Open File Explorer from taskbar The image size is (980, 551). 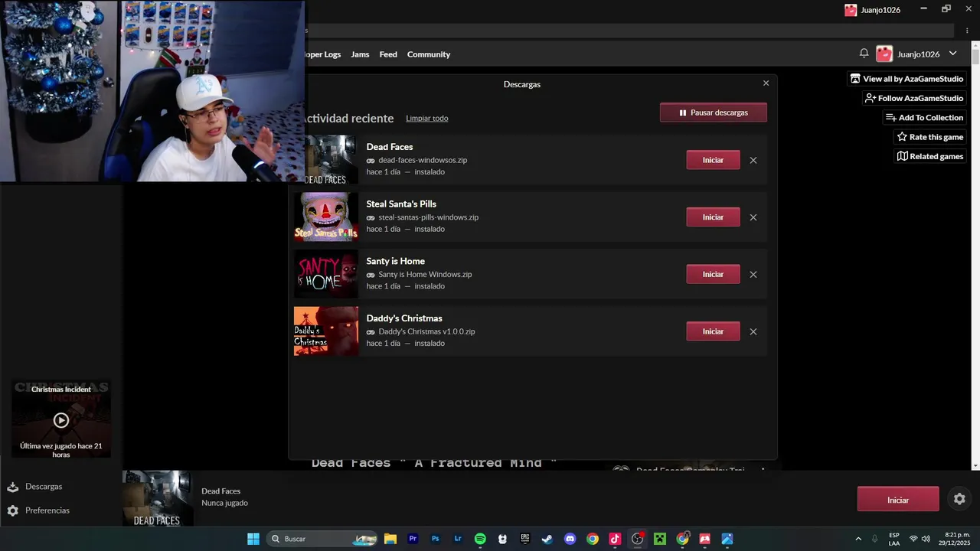[390, 539]
